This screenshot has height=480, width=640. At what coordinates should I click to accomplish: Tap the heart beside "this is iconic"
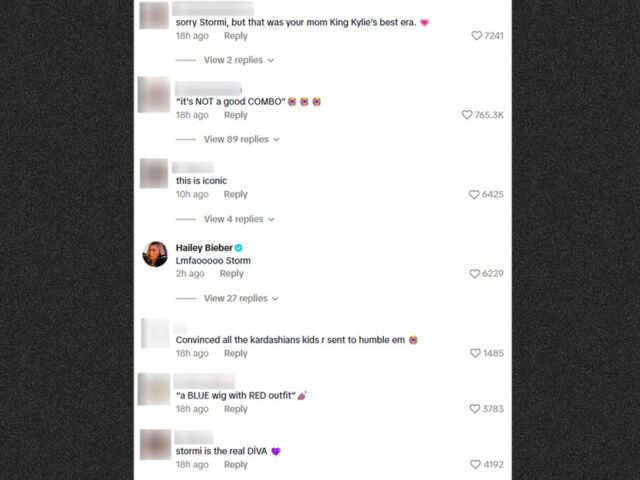[474, 195]
